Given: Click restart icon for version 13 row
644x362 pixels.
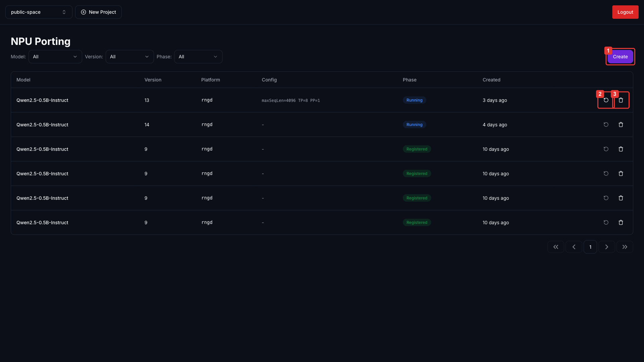Looking at the screenshot, I should (606, 100).
